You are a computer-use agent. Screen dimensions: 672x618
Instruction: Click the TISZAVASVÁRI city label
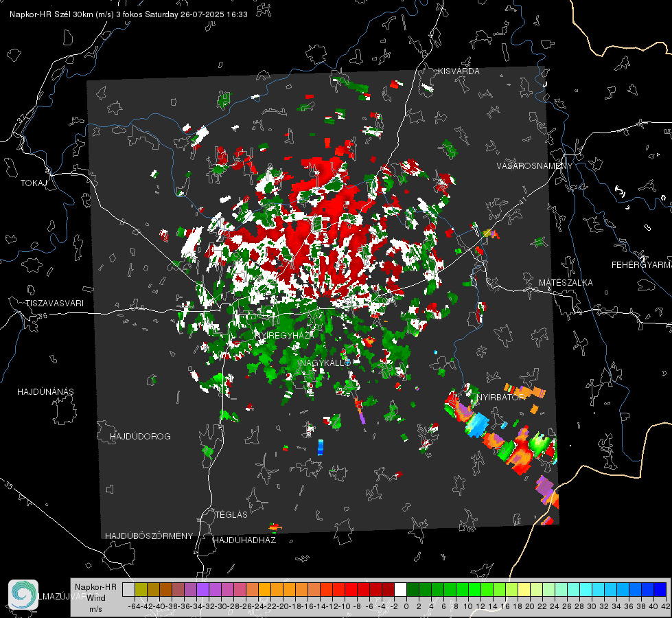[55, 304]
